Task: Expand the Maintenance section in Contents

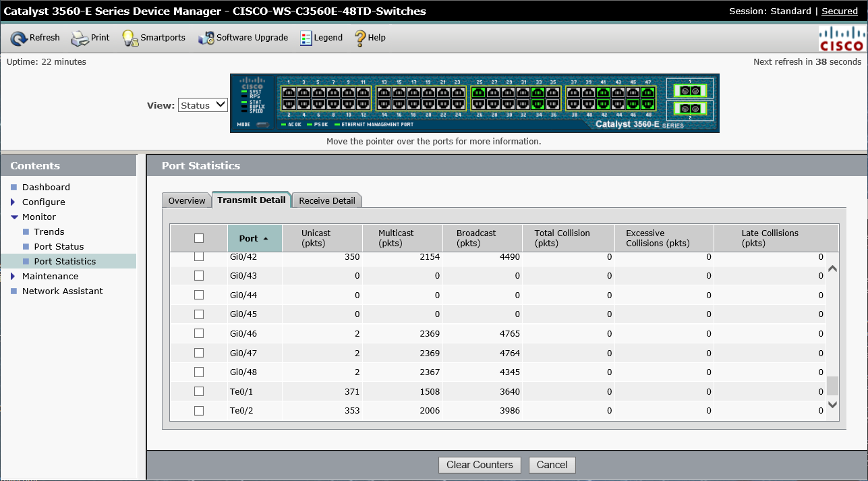Action: point(15,276)
